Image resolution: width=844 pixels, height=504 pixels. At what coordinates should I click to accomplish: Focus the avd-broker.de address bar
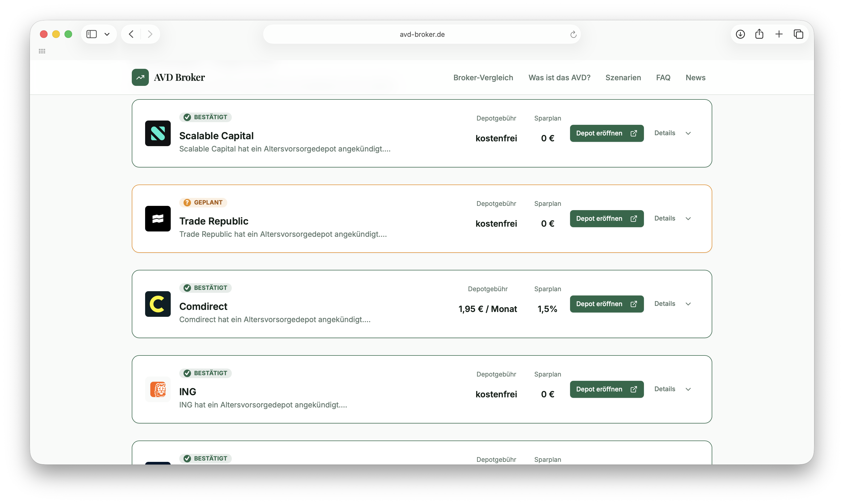[x=421, y=34]
